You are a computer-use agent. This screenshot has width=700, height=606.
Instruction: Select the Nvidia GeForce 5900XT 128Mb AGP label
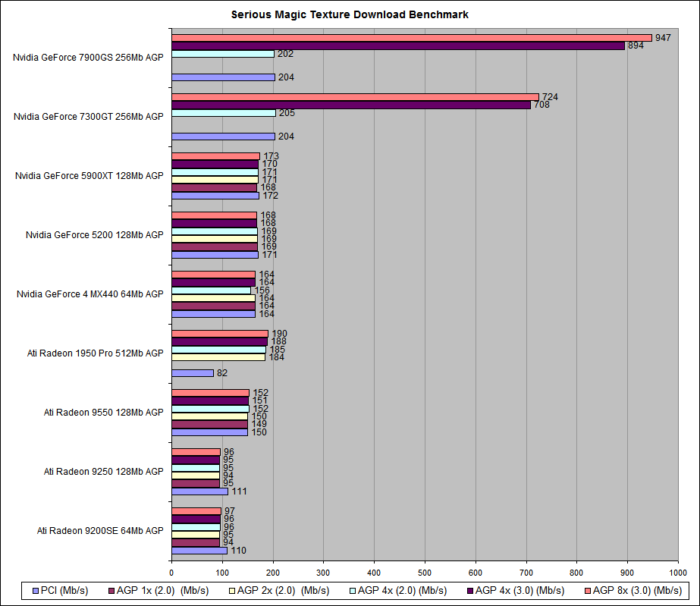[89, 176]
